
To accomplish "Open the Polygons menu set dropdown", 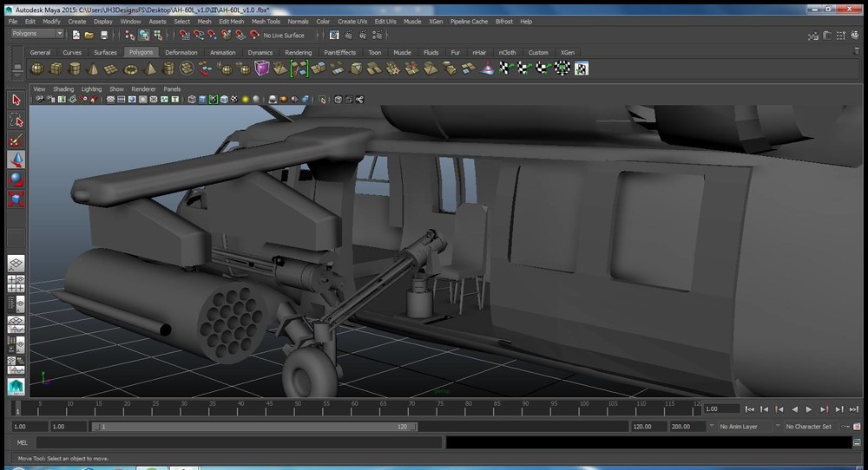I will (37, 35).
